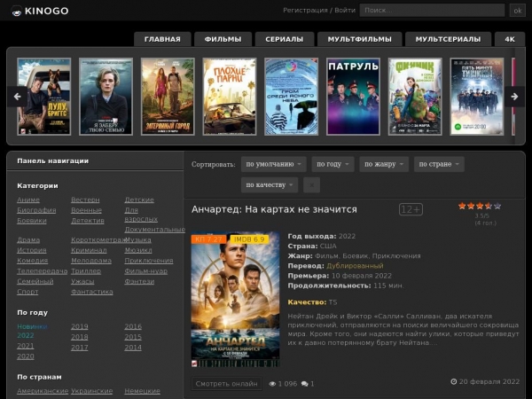Switch to the Сериалы tab
Screen dimensions: 532x399
click(x=284, y=39)
